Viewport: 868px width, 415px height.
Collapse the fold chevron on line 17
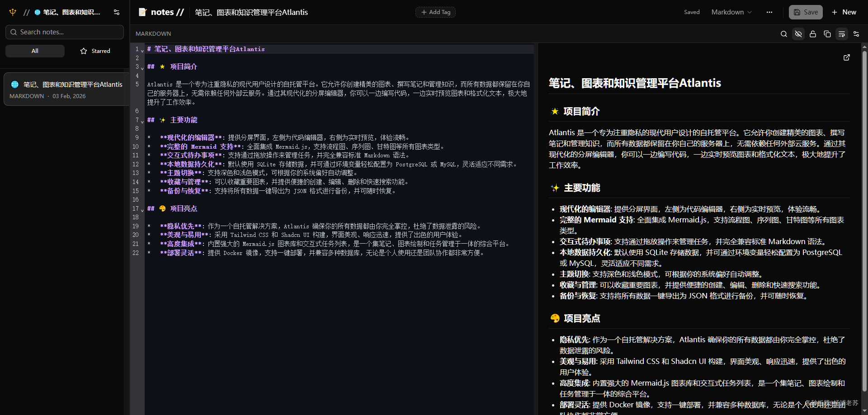pos(142,210)
